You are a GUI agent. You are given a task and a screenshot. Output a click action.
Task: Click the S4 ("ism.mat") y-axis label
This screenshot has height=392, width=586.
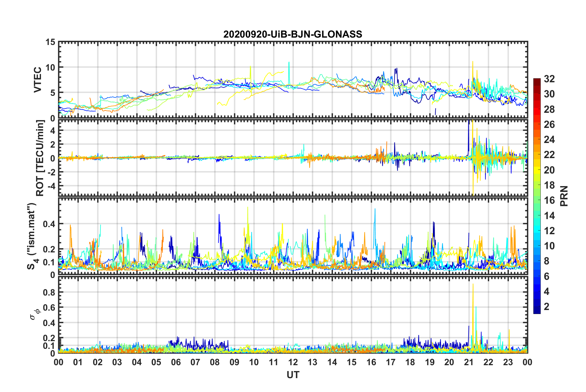point(33,236)
